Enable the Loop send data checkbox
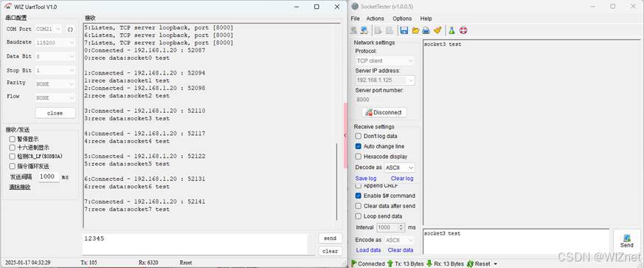The image size is (644, 268). pos(358,216)
